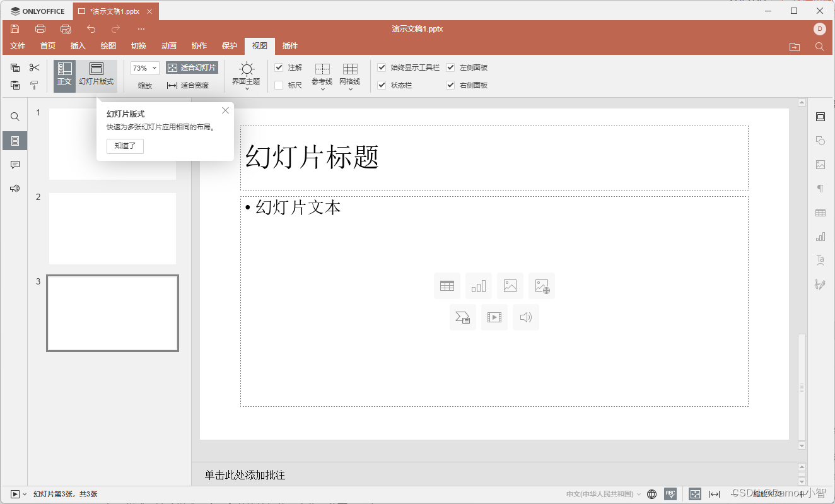Open image settings in right sidebar
Viewport: 835px width, 504px height.
click(x=820, y=165)
